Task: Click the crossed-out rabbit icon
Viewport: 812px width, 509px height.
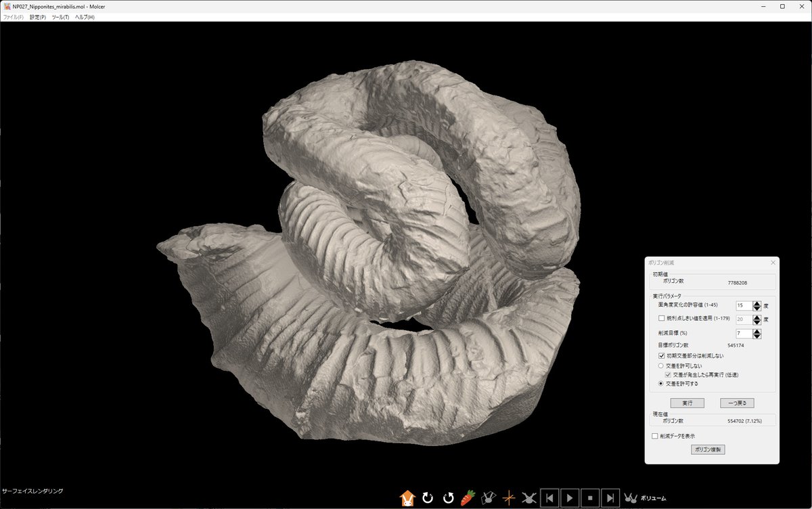Action: pos(529,498)
